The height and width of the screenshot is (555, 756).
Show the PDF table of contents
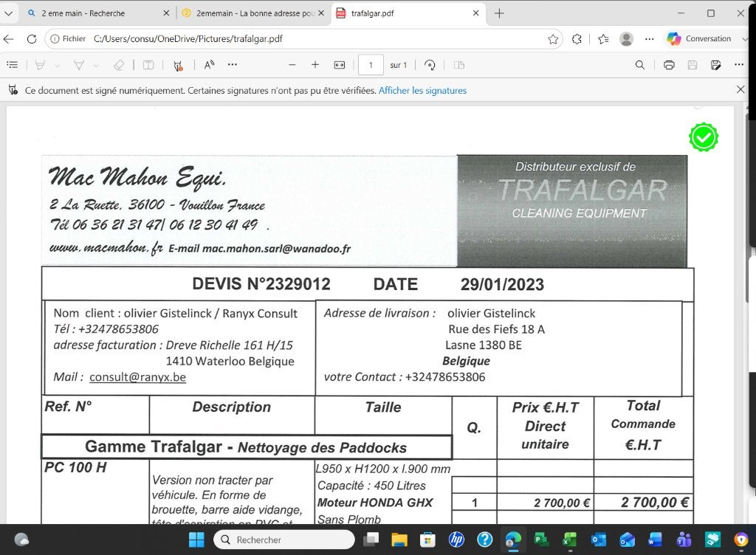(x=13, y=64)
